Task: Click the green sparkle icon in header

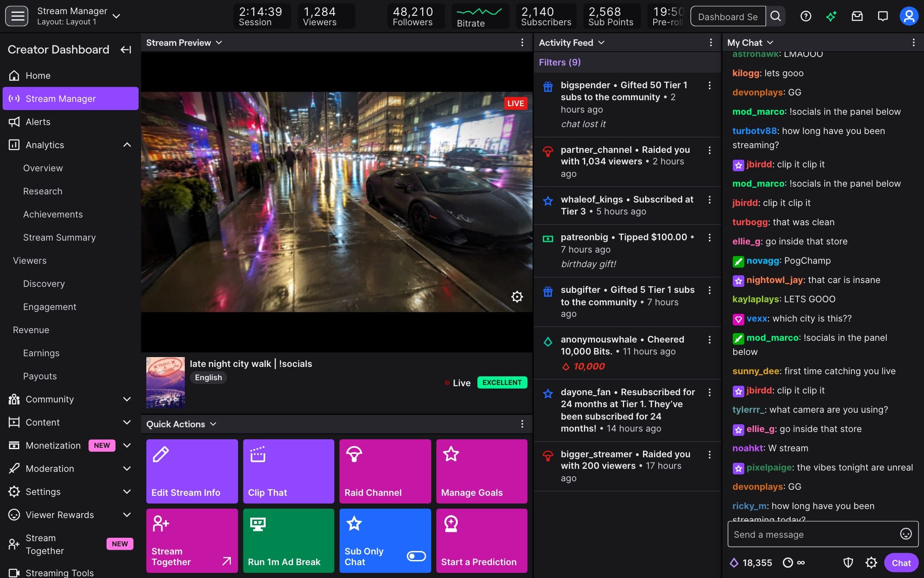Action: point(831,16)
